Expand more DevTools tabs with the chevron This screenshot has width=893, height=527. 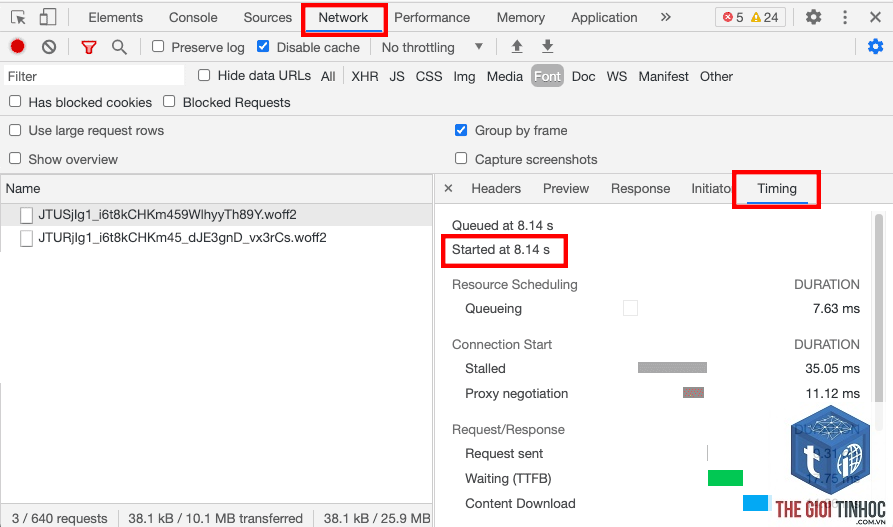[665, 17]
